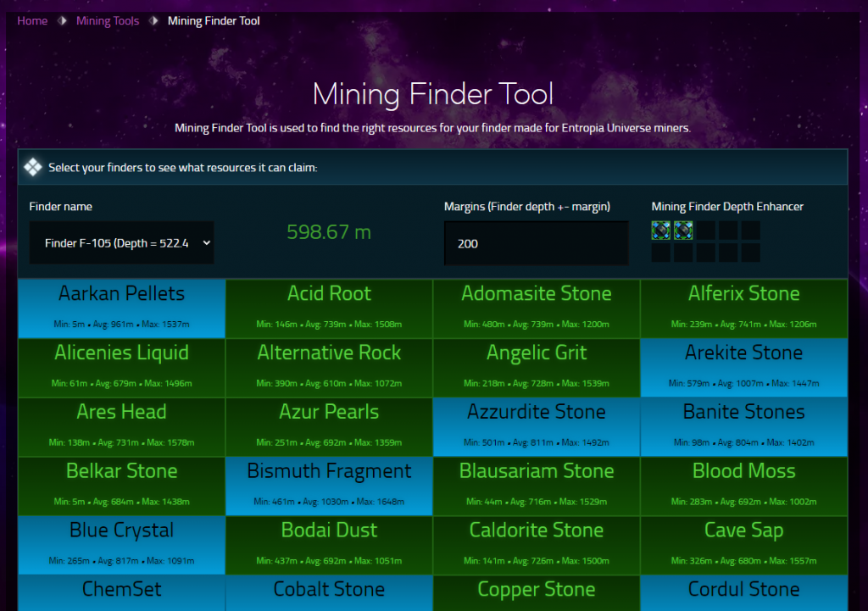The image size is (868, 611).
Task: Select the Alferix Stone tile
Action: pos(744,308)
